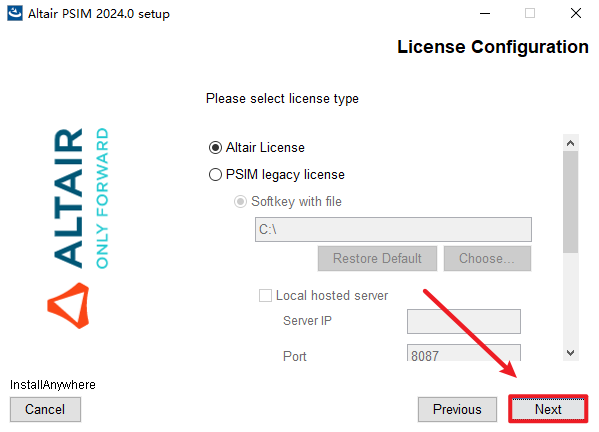Click the orange Altair triangle logo
Viewport: 599px width, 432px height.
click(x=68, y=306)
